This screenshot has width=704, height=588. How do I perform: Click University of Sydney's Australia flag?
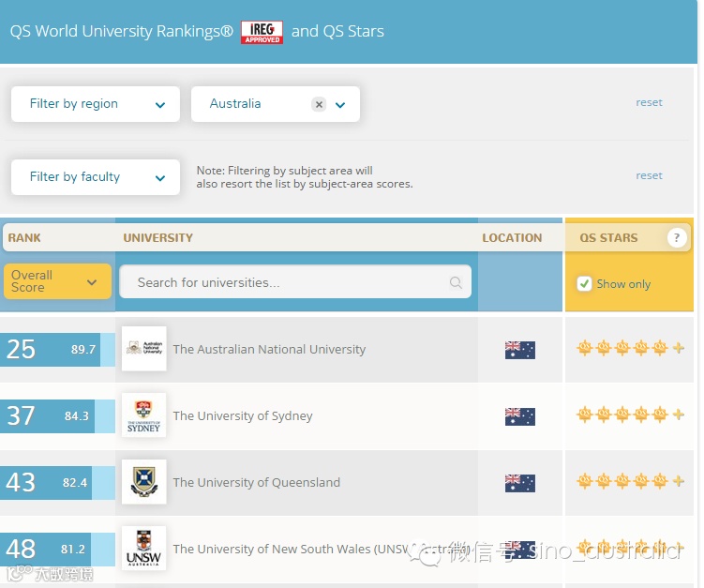(520, 416)
